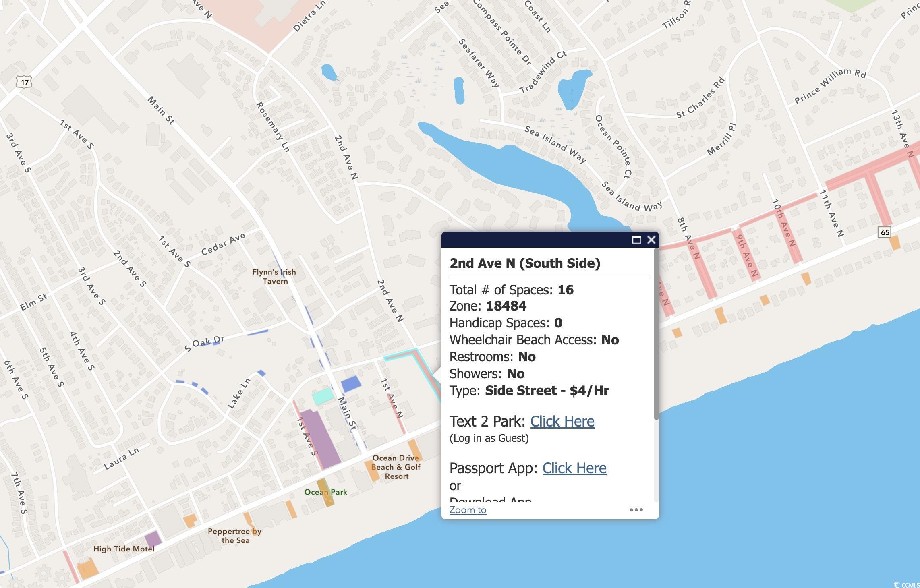
Task: Select the red-highlighted 9th Ave N street
Action: 746,255
